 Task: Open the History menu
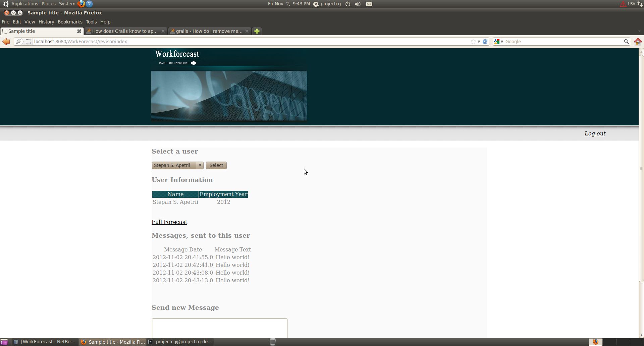click(x=46, y=22)
